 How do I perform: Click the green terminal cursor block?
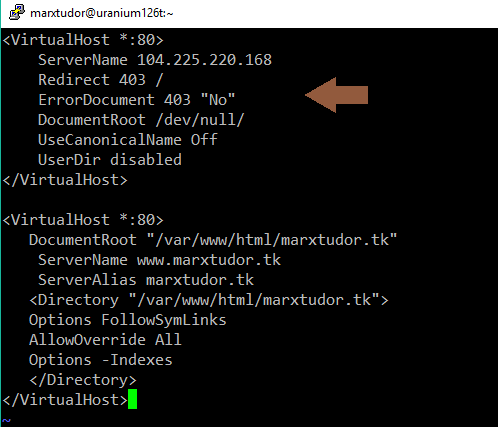coord(132,399)
